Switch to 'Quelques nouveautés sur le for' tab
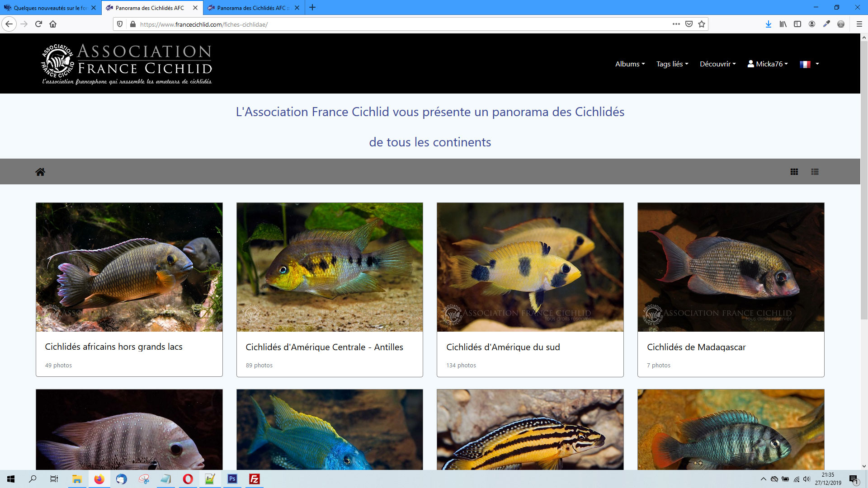The width and height of the screenshot is (868, 488). [x=50, y=8]
